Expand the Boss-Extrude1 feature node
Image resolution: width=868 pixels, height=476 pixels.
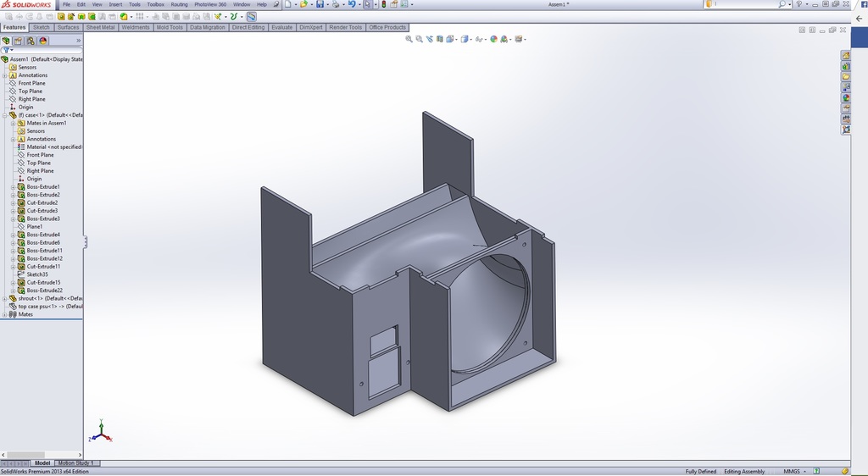(x=13, y=187)
